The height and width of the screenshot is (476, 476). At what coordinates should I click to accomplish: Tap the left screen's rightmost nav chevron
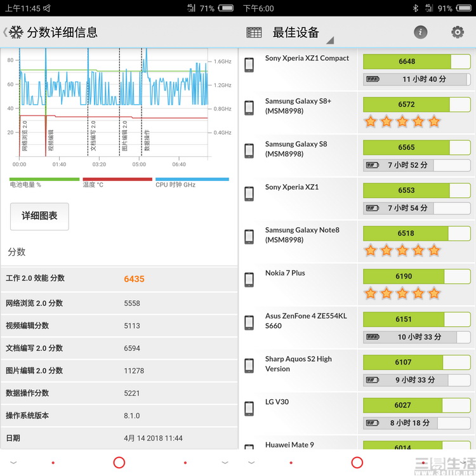tap(225, 463)
